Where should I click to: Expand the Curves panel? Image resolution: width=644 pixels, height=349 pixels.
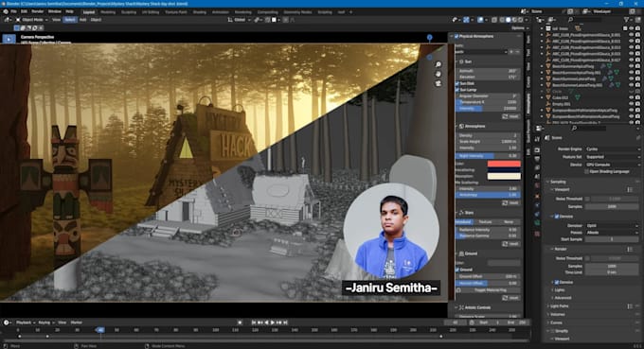click(556, 323)
